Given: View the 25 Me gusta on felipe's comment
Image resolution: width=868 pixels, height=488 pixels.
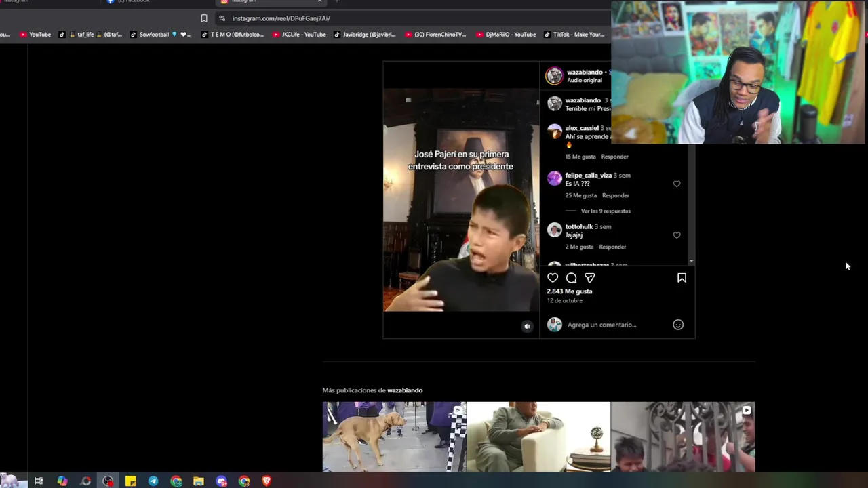Looking at the screenshot, I should tap(580, 195).
